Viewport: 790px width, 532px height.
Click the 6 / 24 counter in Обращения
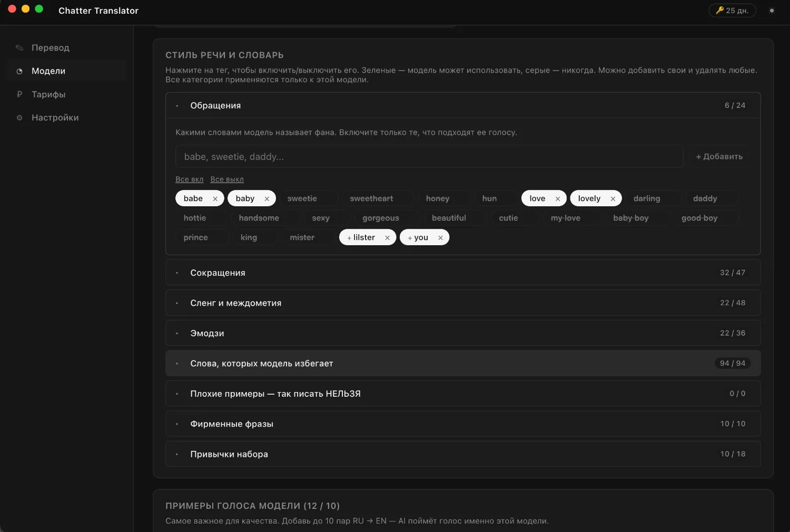pyautogui.click(x=735, y=105)
